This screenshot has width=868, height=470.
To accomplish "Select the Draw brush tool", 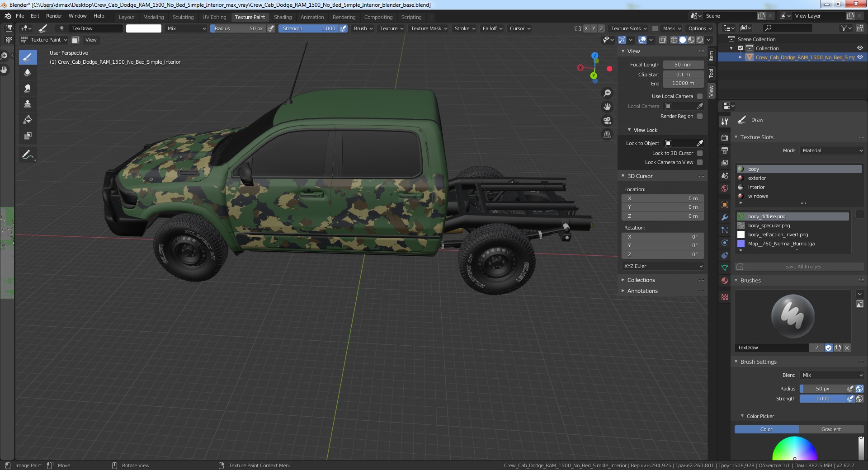I will coord(28,57).
